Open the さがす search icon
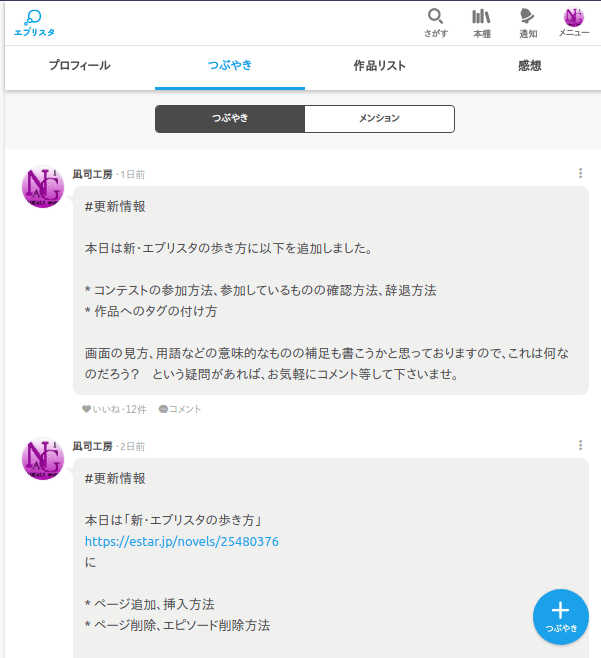Viewport: 601px width, 658px height. click(436, 24)
